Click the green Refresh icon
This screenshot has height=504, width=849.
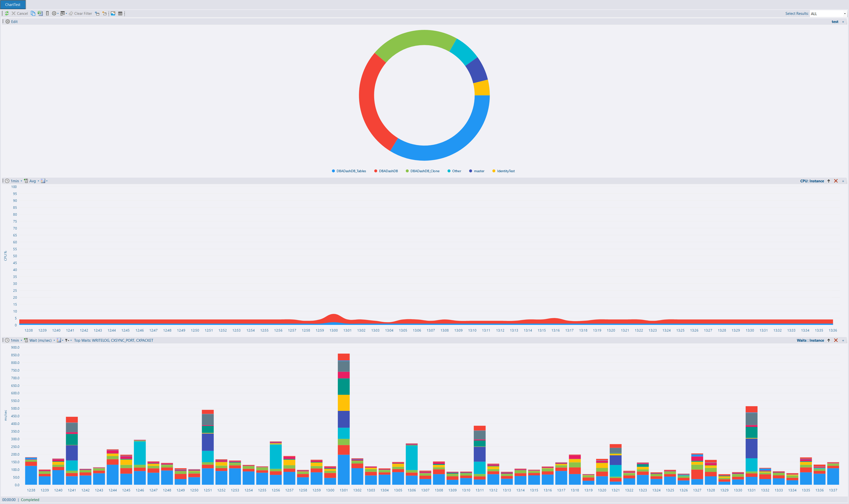click(7, 13)
